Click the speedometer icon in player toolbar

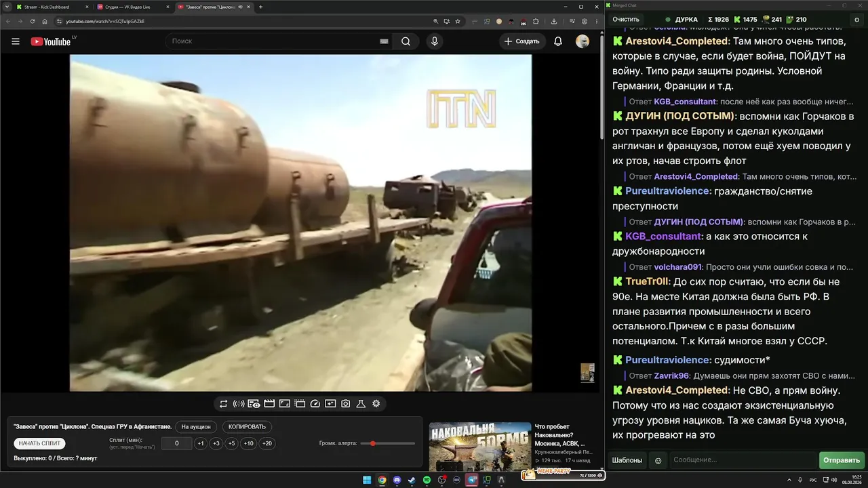coord(315,404)
